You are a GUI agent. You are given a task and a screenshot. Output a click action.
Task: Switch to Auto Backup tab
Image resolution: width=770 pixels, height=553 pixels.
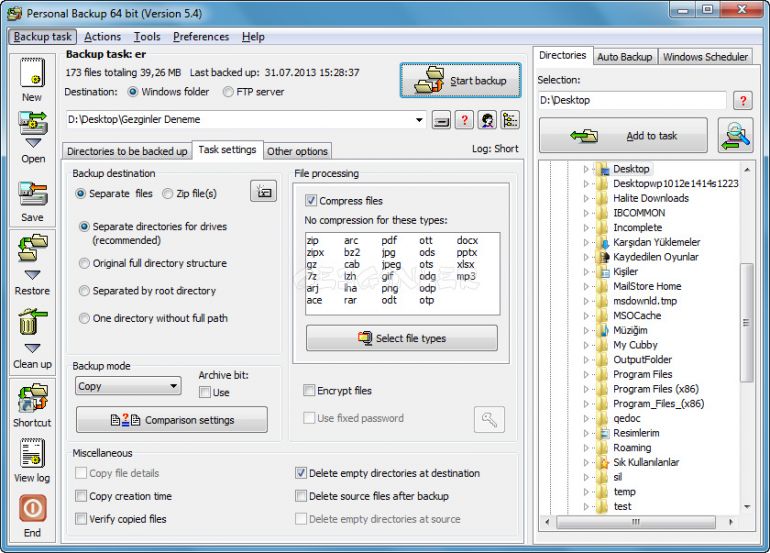pyautogui.click(x=624, y=57)
